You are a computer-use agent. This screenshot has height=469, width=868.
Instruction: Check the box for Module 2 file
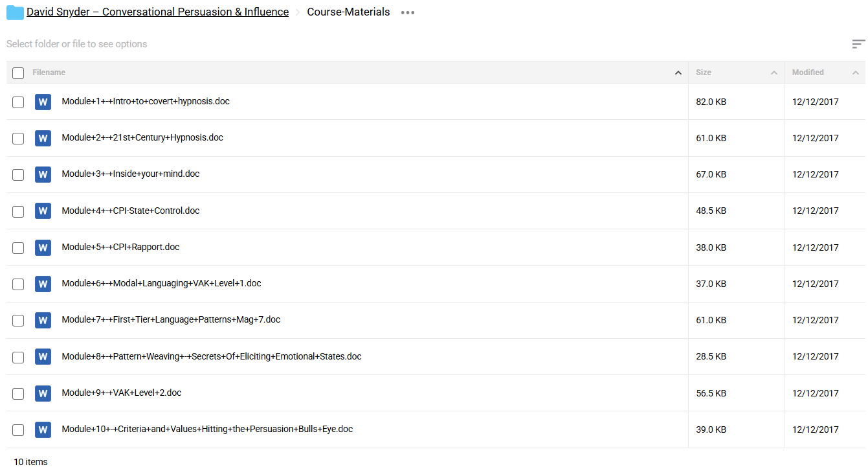pos(18,139)
